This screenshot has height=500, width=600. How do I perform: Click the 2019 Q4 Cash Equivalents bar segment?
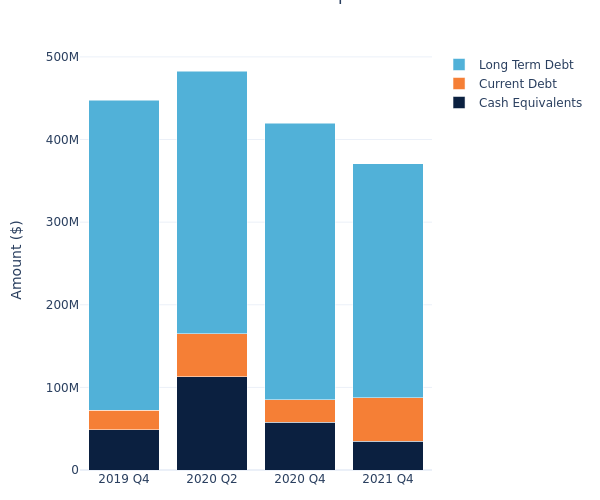[124, 450]
